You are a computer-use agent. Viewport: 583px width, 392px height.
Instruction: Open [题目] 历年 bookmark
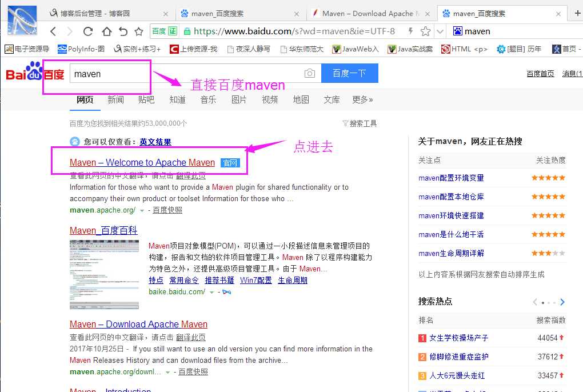[519, 49]
